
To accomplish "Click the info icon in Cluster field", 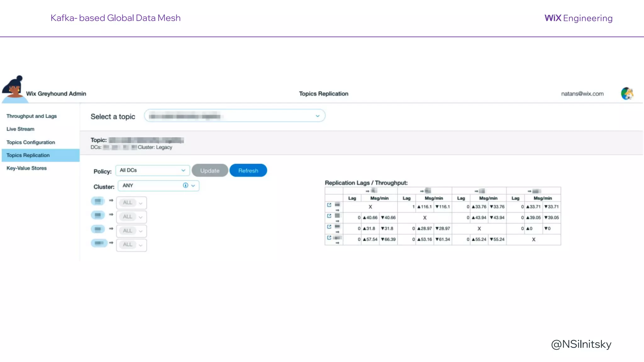I will (186, 185).
